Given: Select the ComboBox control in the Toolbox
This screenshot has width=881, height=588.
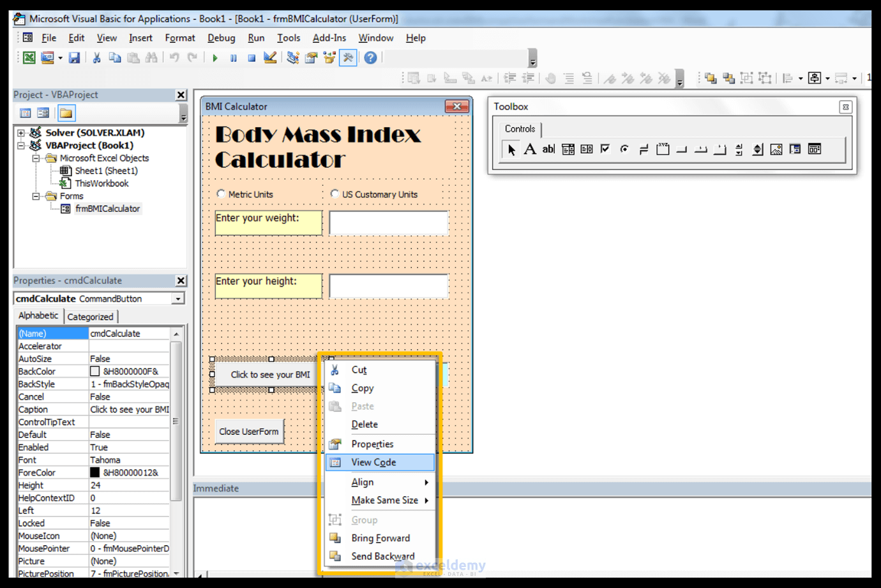Looking at the screenshot, I should coord(568,149).
